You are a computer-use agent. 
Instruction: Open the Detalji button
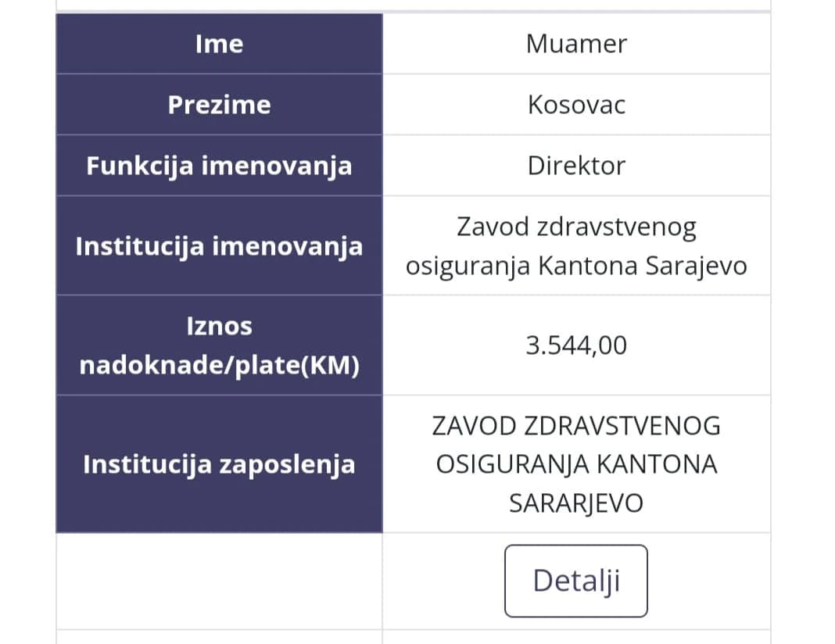[576, 581]
